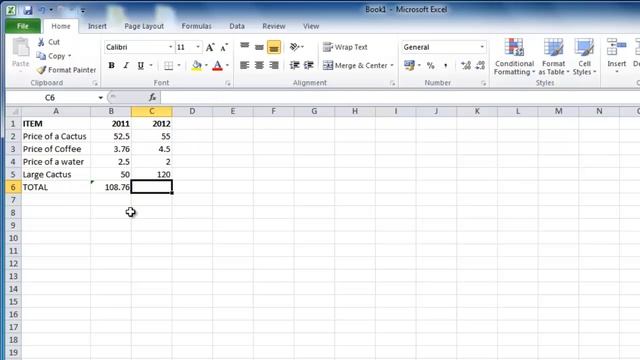Increase font size with Grow Font icon

pyautogui.click(x=210, y=47)
